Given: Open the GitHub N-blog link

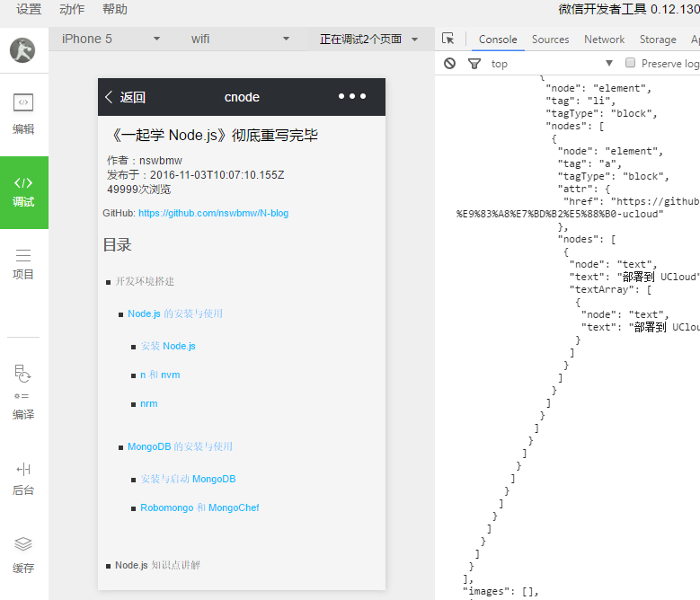Looking at the screenshot, I should point(213,213).
